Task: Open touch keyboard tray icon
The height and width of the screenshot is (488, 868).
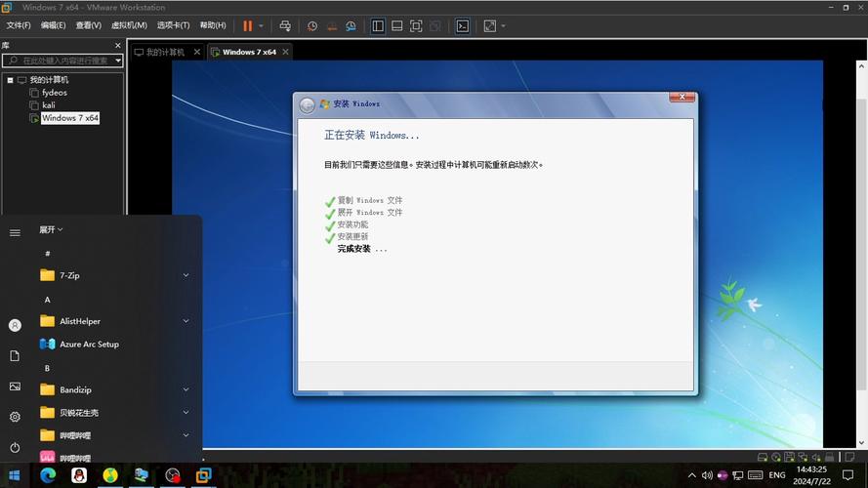Action: [755, 475]
